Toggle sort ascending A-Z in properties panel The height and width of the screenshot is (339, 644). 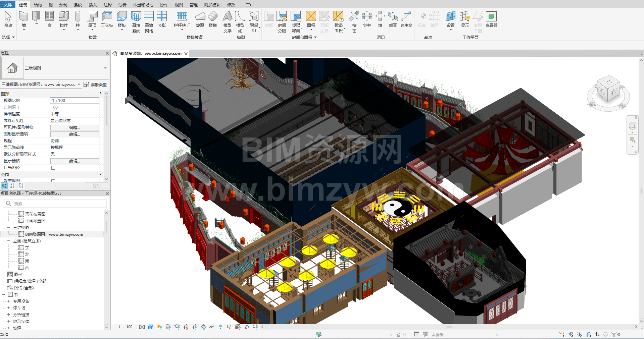[12, 185]
